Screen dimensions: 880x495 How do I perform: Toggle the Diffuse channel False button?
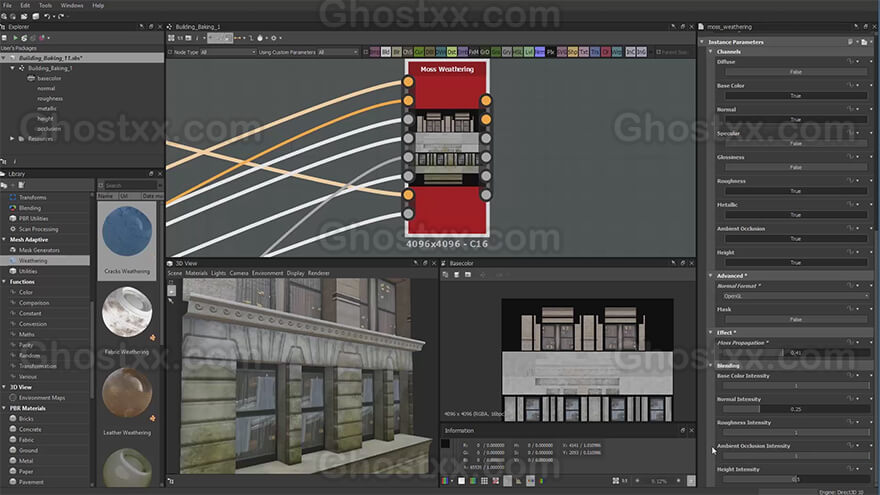(796, 72)
